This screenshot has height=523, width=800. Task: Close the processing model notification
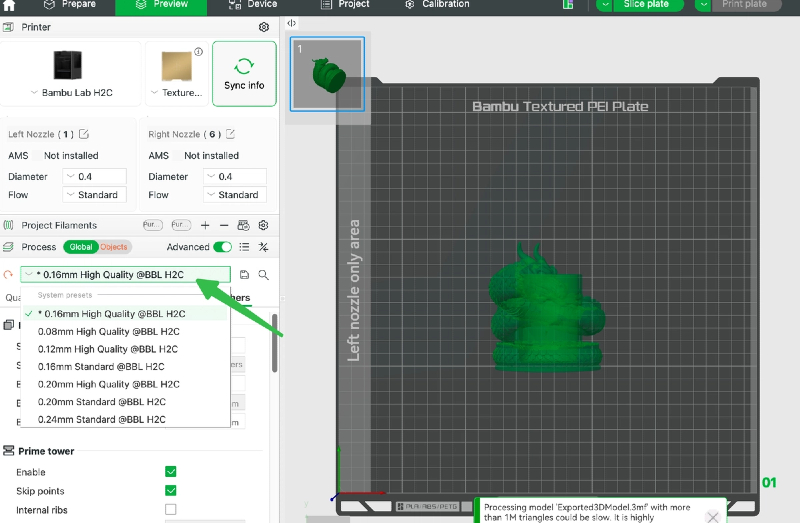point(713,517)
